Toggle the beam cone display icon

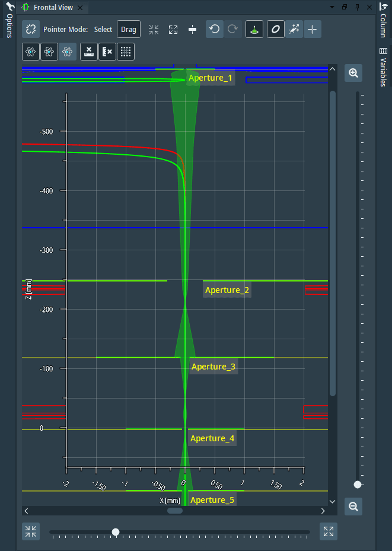(254, 30)
